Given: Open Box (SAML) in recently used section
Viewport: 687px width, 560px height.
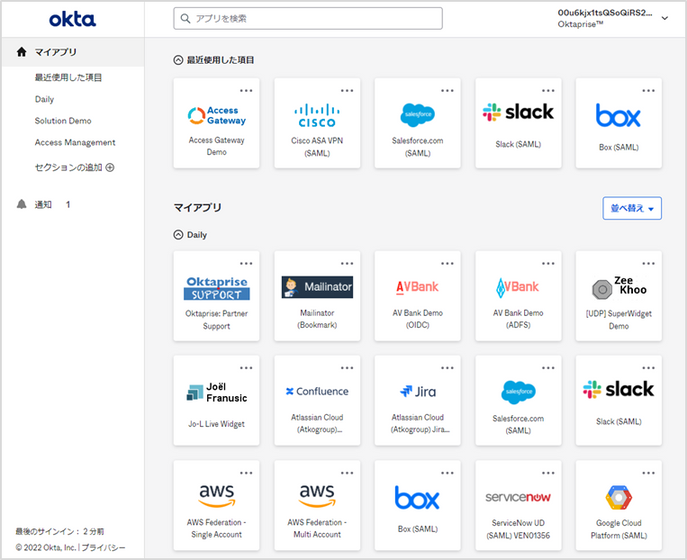Looking at the screenshot, I should pos(619,123).
